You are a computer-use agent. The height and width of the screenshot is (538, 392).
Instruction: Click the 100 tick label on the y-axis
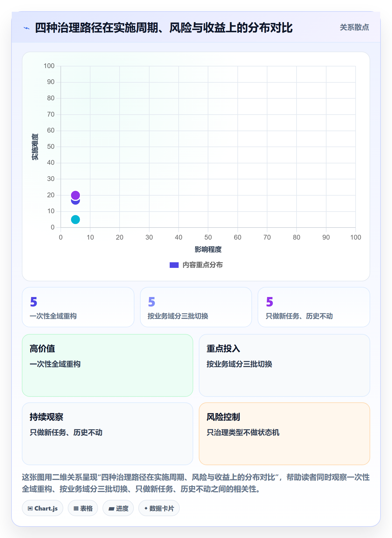[x=49, y=66]
